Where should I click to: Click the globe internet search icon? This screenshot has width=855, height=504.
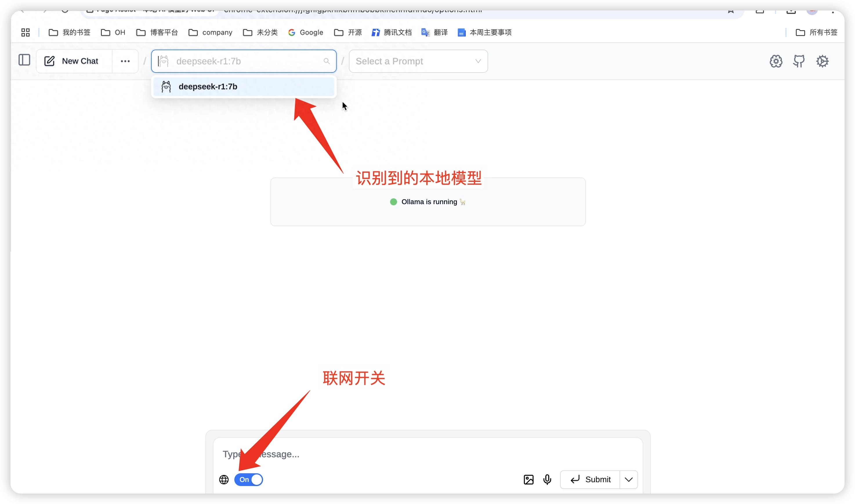pyautogui.click(x=224, y=480)
